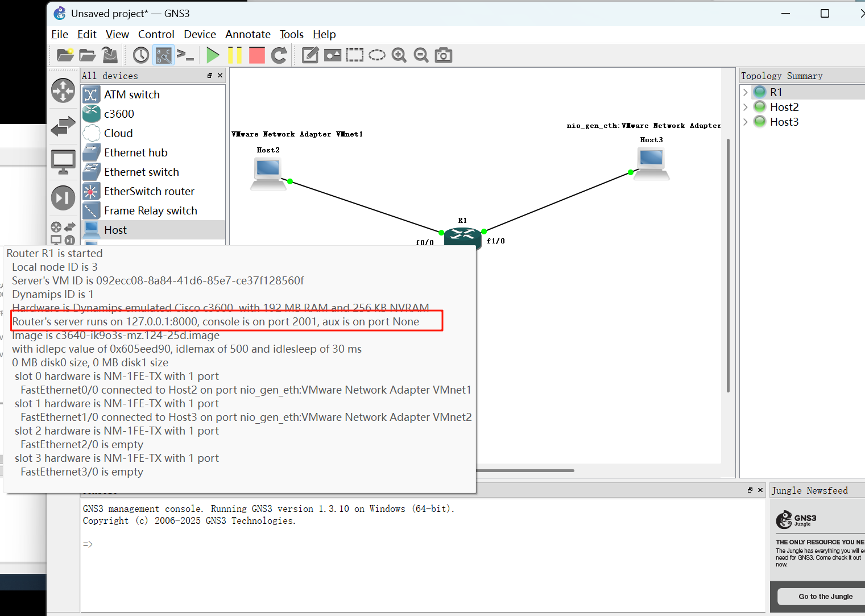Click the Zoom out magnifier icon

[421, 55]
